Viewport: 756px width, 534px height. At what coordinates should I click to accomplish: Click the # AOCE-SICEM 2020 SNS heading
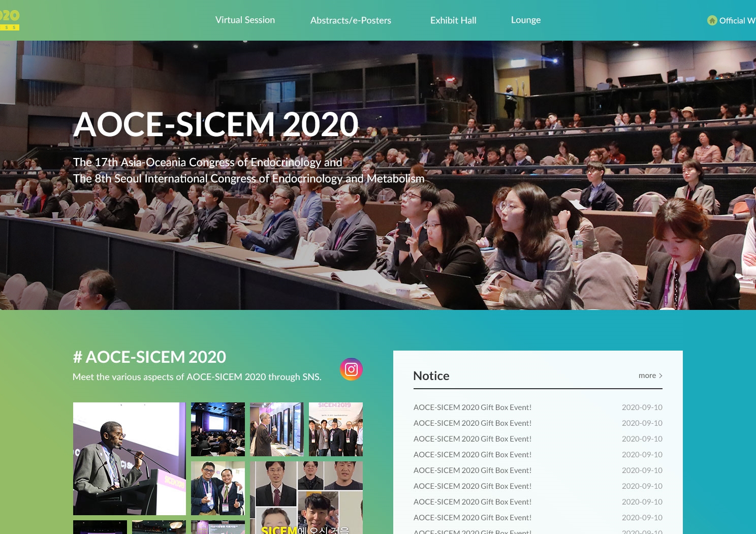tap(149, 357)
